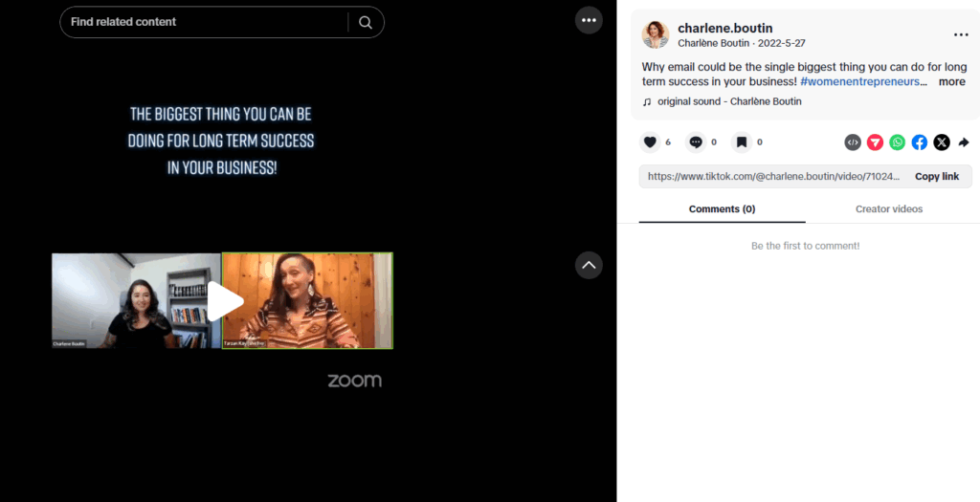The width and height of the screenshot is (980, 502).
Task: Select the Comments (0) tab
Action: pyautogui.click(x=722, y=209)
